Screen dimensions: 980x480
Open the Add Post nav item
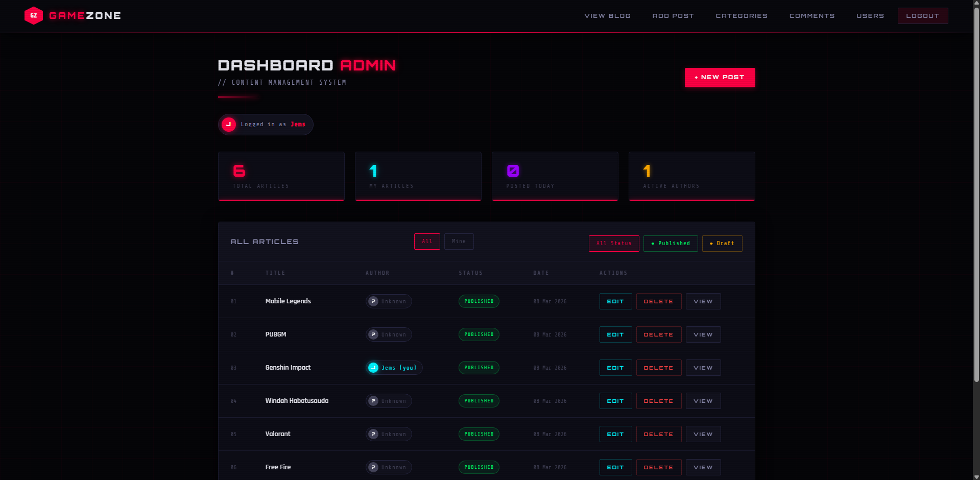pos(673,16)
